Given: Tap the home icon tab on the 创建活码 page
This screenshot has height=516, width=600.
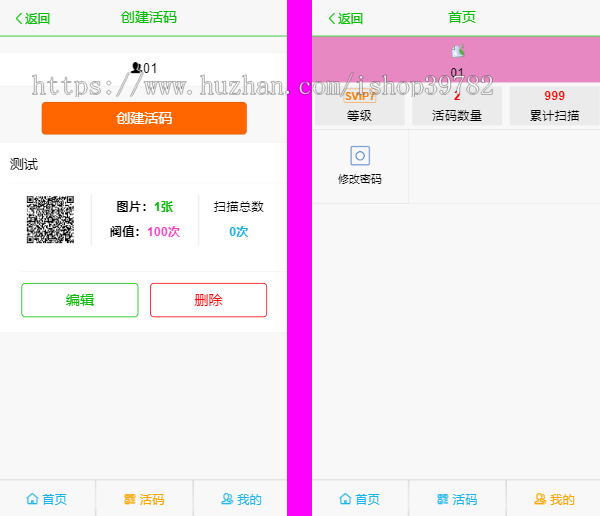Looking at the screenshot, I should pos(32,499).
